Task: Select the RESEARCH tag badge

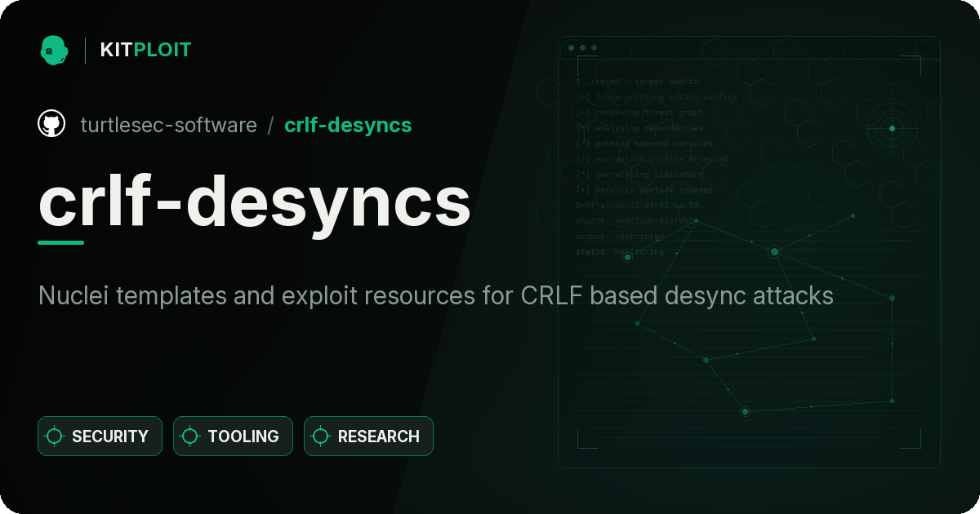Action: (x=368, y=436)
